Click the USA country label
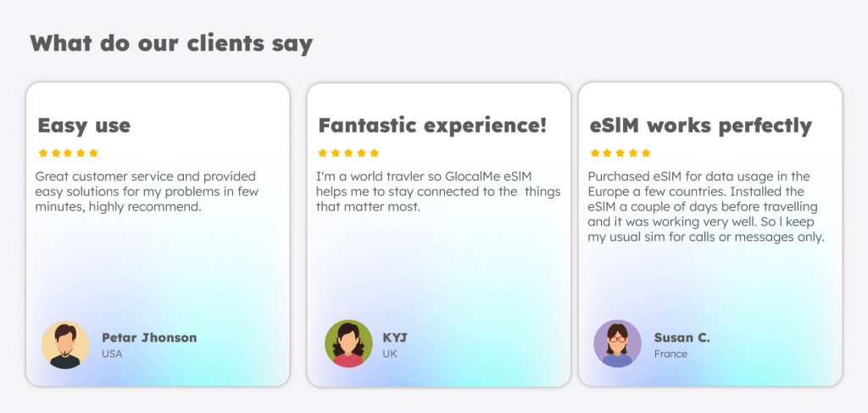The height and width of the screenshot is (413, 868). click(112, 354)
